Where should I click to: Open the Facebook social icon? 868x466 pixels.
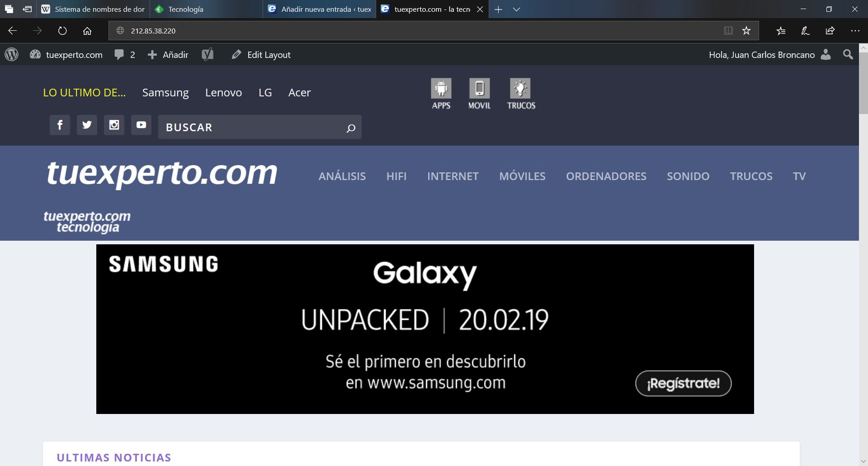coord(60,125)
